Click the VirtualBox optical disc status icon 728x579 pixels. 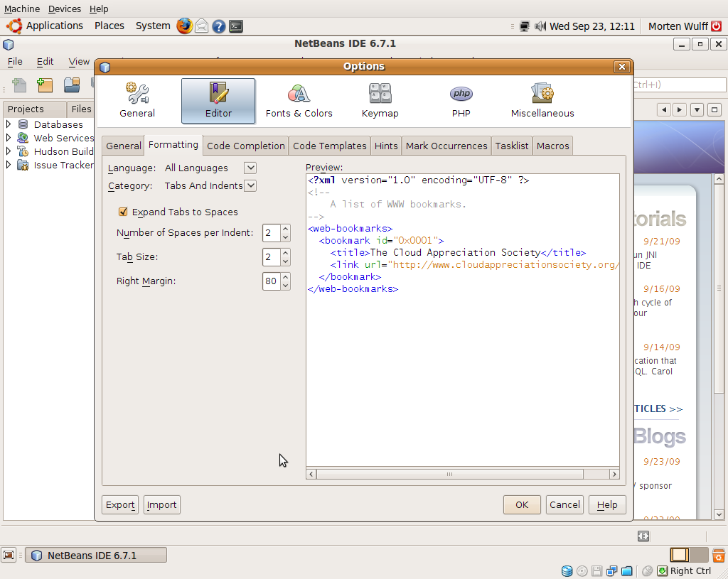tap(582, 571)
